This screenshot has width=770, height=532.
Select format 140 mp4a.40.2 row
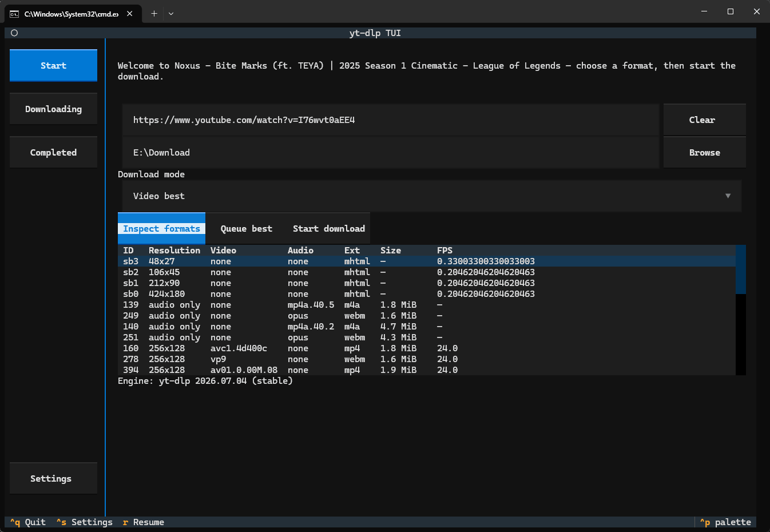click(427, 327)
